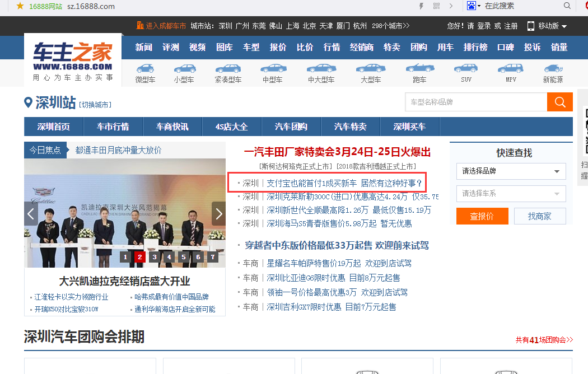Open the 评测 nav menu item
The width and height of the screenshot is (588, 374).
(x=171, y=47)
